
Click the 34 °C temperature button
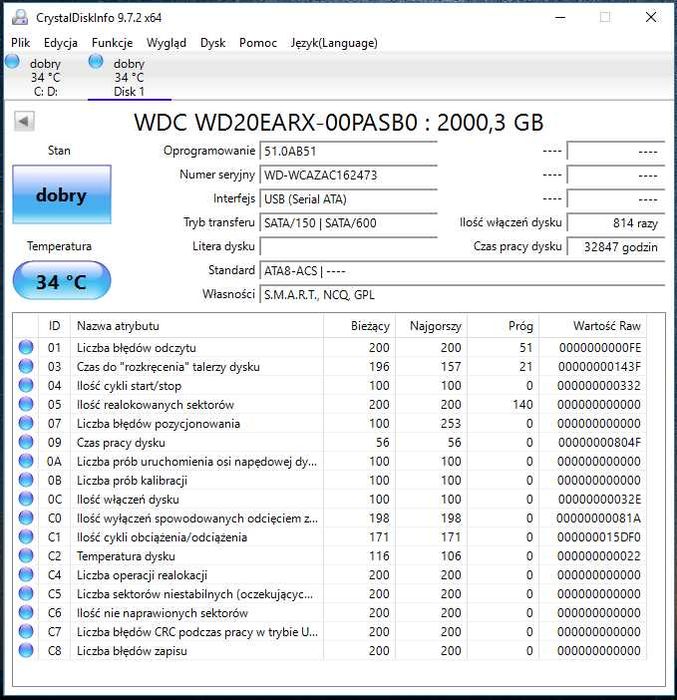(x=62, y=281)
